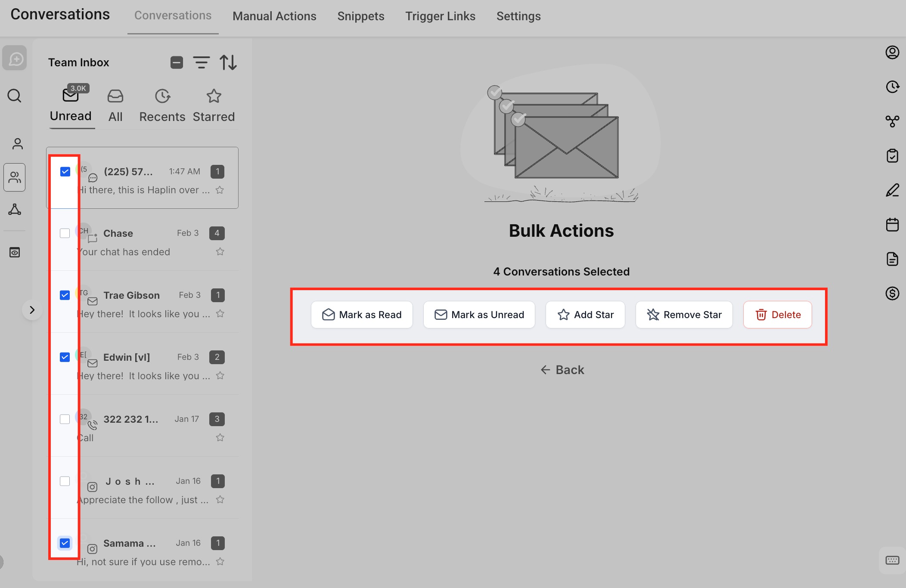Open the contact profile icon at top right
This screenshot has width=906, height=588.
(892, 53)
